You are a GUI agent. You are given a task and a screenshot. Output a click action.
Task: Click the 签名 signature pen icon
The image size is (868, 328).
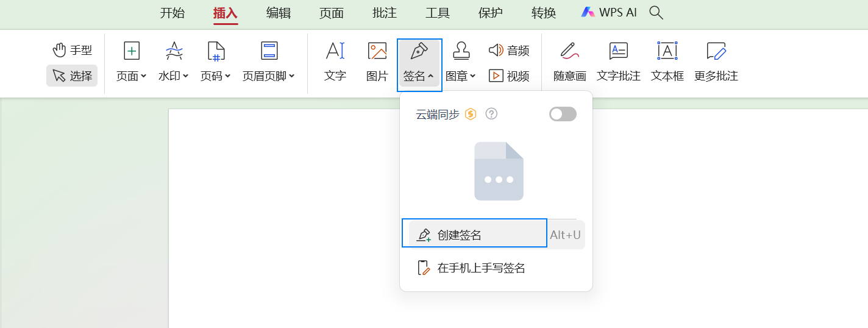click(419, 51)
